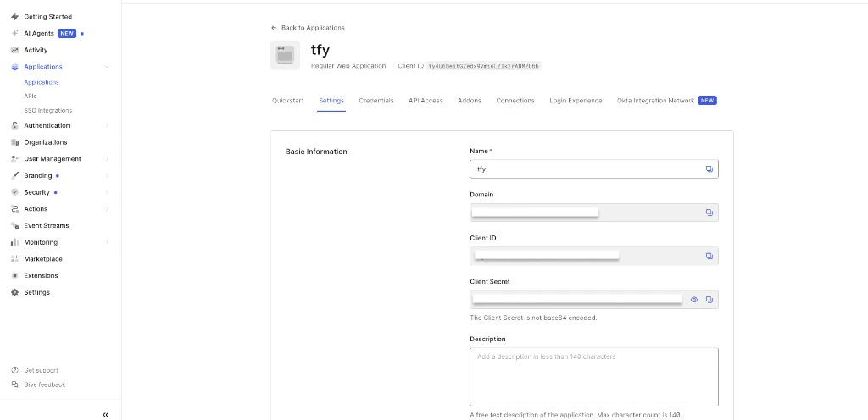Expand the User Management chevron

coord(107,158)
